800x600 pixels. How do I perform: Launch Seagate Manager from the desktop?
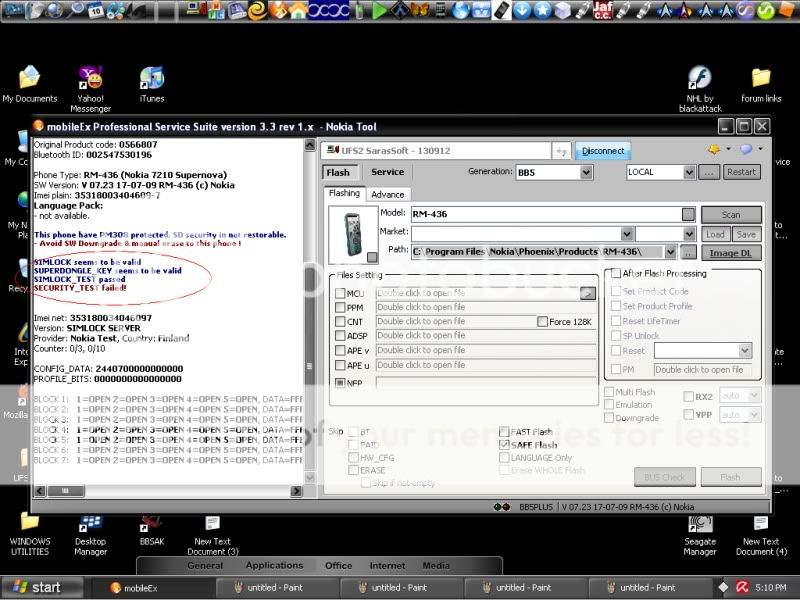[x=700, y=535]
